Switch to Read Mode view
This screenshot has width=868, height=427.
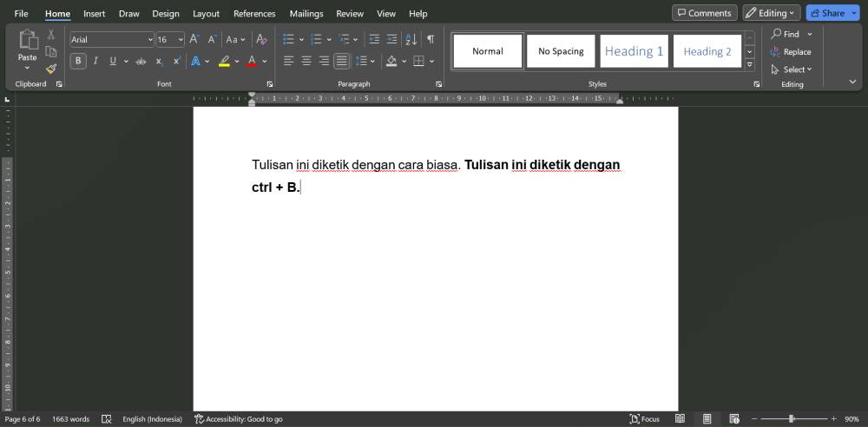click(680, 419)
